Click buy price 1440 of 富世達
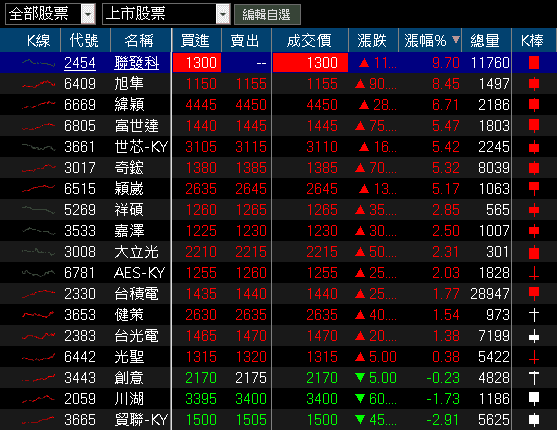Image resolution: width=557 pixels, height=430 pixels. pyautogui.click(x=201, y=126)
